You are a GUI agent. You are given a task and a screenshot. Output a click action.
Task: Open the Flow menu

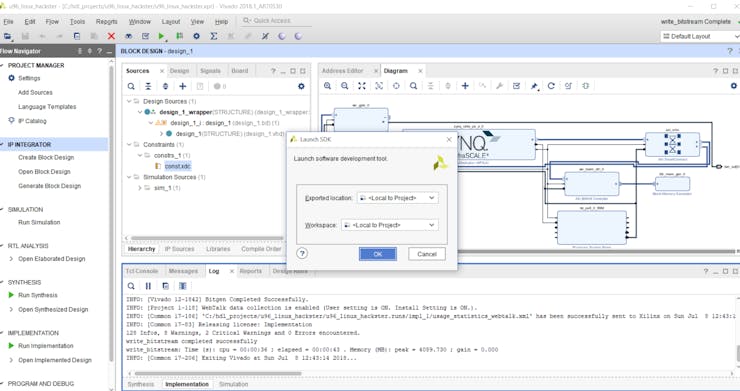point(52,21)
